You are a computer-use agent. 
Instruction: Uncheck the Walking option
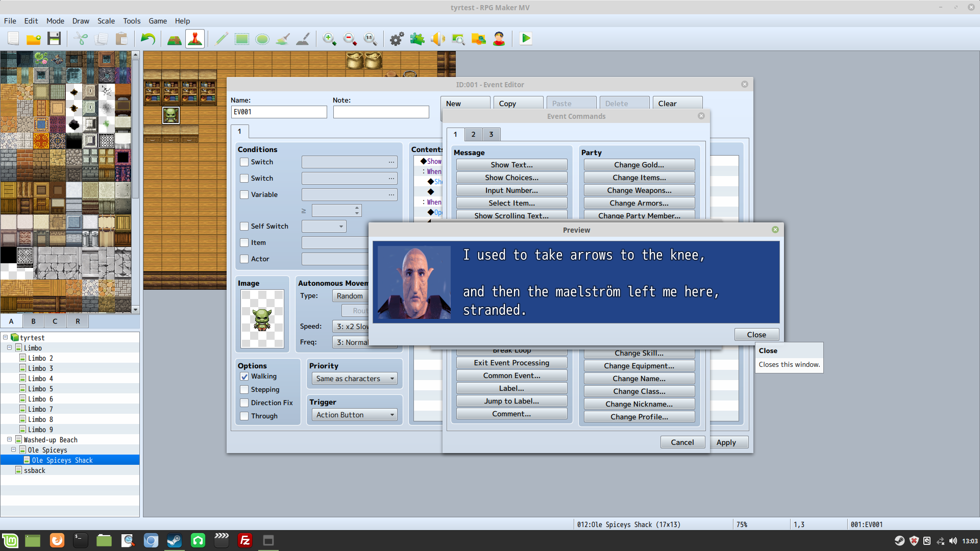(x=244, y=377)
